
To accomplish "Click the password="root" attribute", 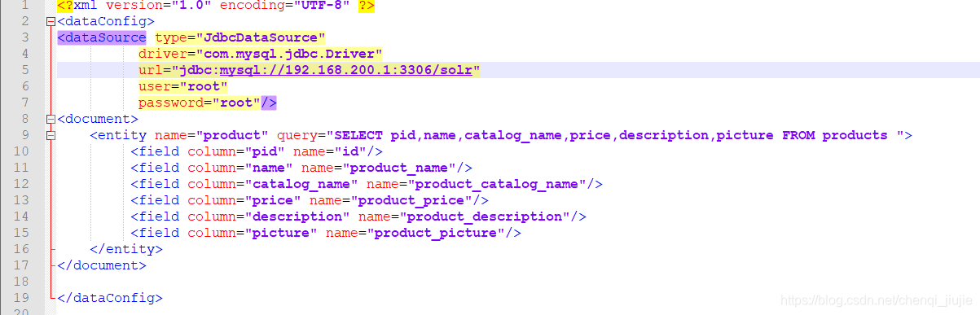I will point(200,103).
